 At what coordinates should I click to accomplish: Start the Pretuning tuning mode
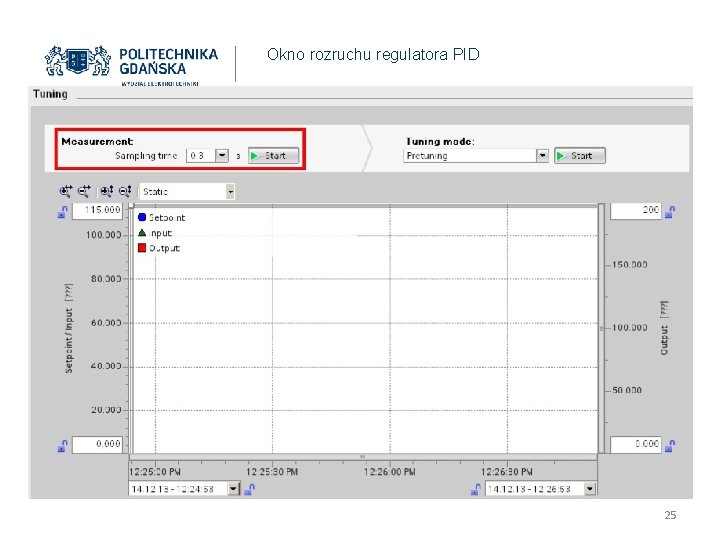[x=579, y=156]
